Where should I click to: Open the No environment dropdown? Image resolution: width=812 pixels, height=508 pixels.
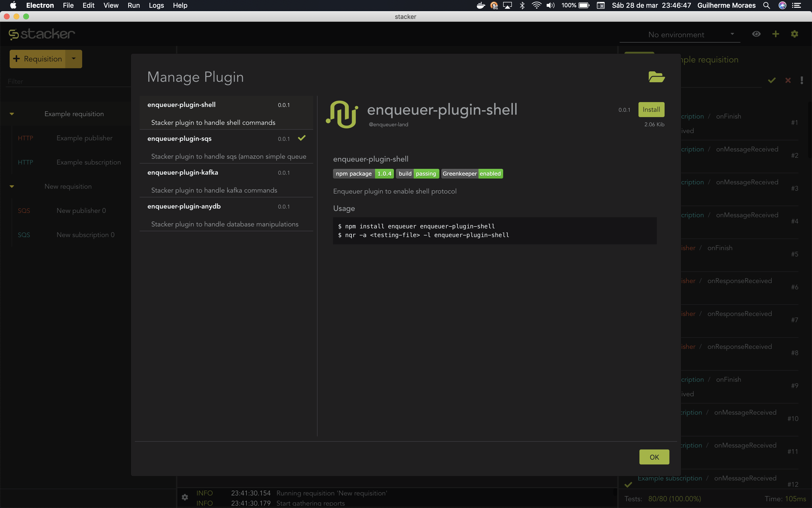pyautogui.click(x=680, y=35)
